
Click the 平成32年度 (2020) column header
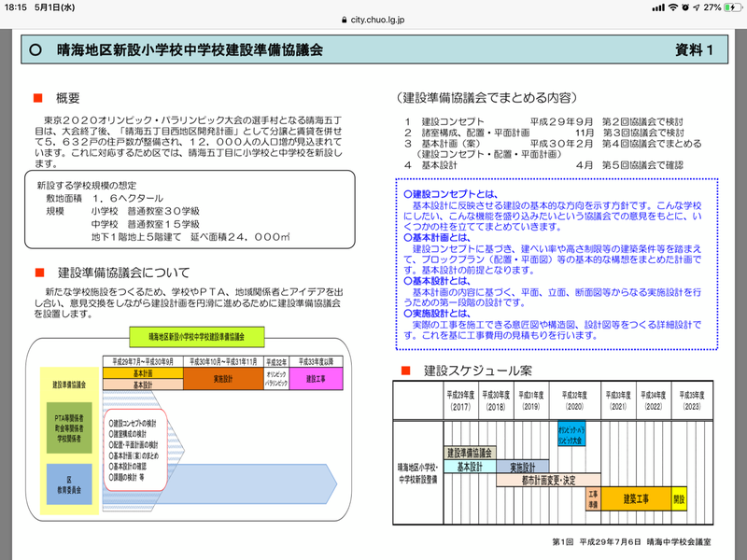[x=574, y=400]
